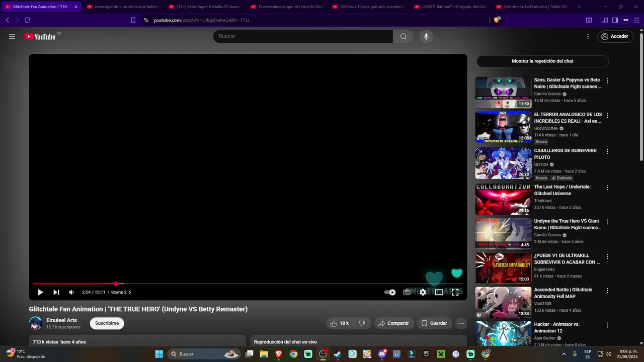
Task: Bookmark this page in address bar
Action: 133,20
